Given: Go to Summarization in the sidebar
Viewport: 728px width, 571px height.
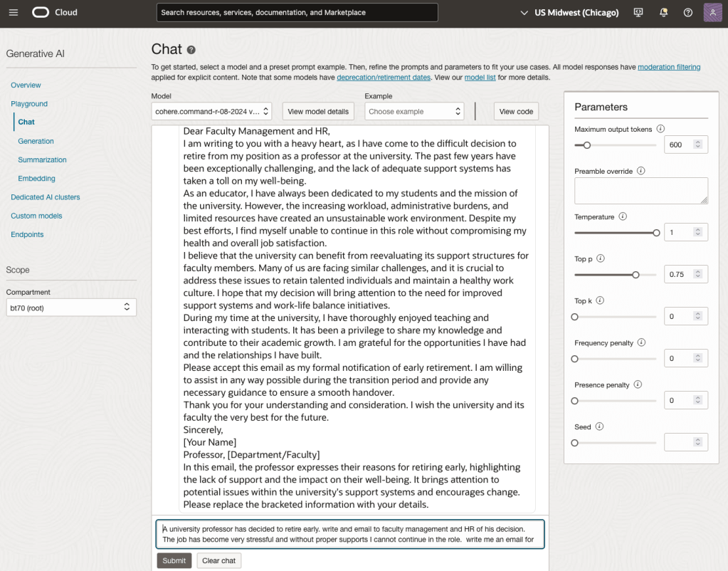Looking at the screenshot, I should (x=42, y=159).
